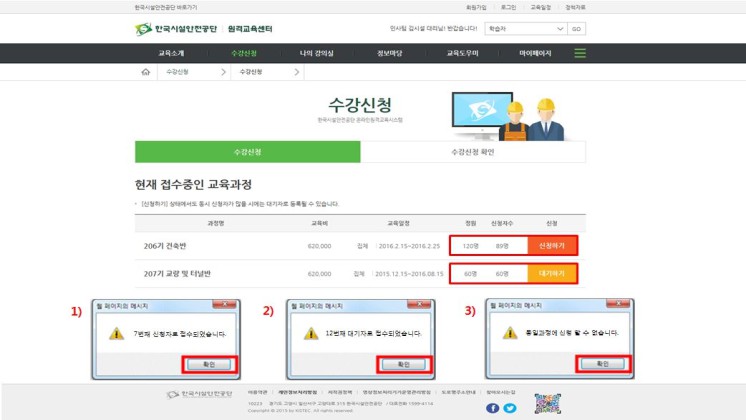Click the 정책자료 link at the top
The height and width of the screenshot is (420, 746).
pos(575,7)
